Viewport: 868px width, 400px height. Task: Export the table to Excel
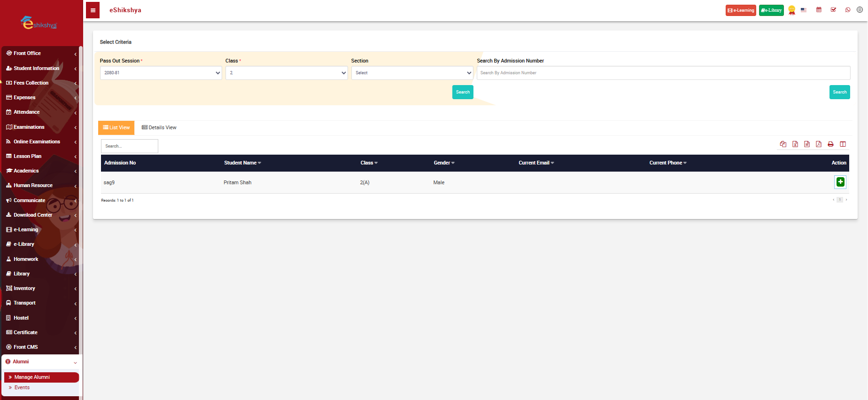795,144
